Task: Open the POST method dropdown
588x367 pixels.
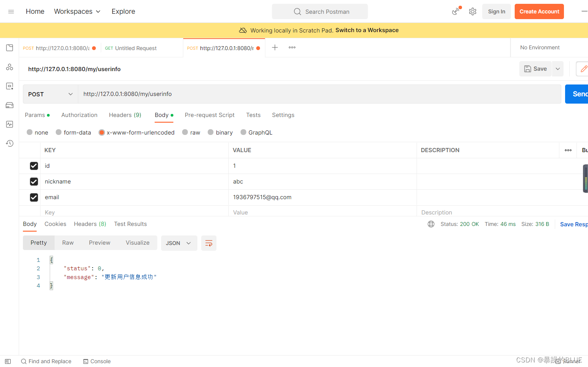Action: pyautogui.click(x=50, y=94)
